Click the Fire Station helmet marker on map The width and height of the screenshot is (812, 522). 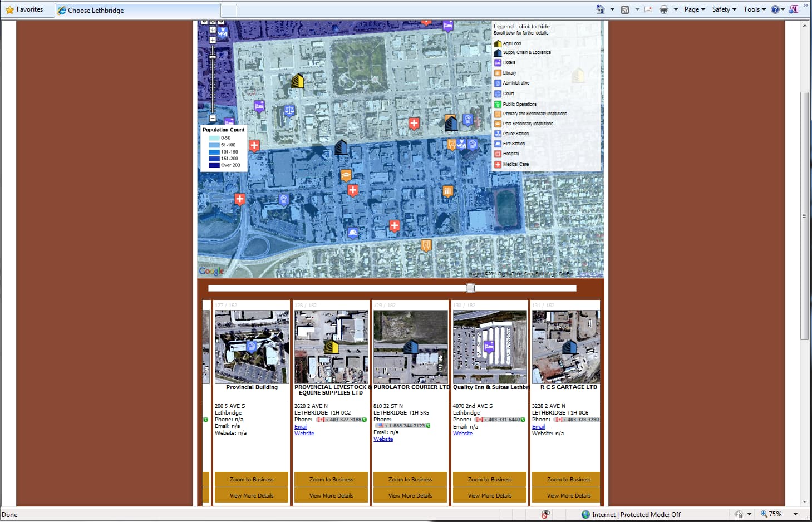tap(352, 233)
